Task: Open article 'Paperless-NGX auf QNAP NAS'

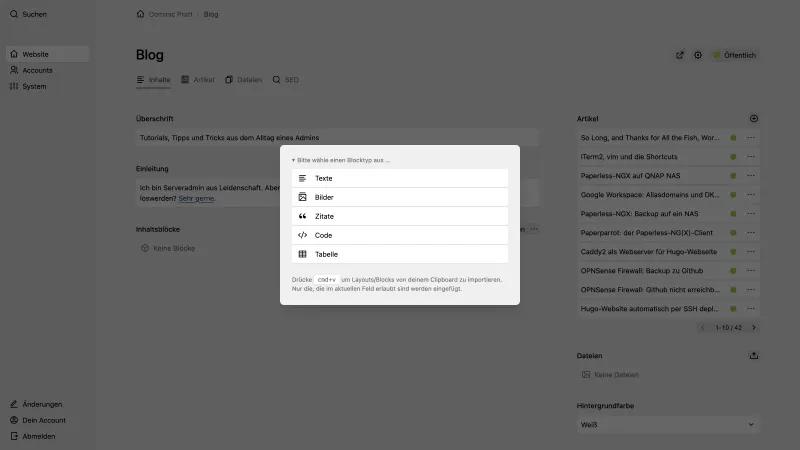Action: [630, 176]
